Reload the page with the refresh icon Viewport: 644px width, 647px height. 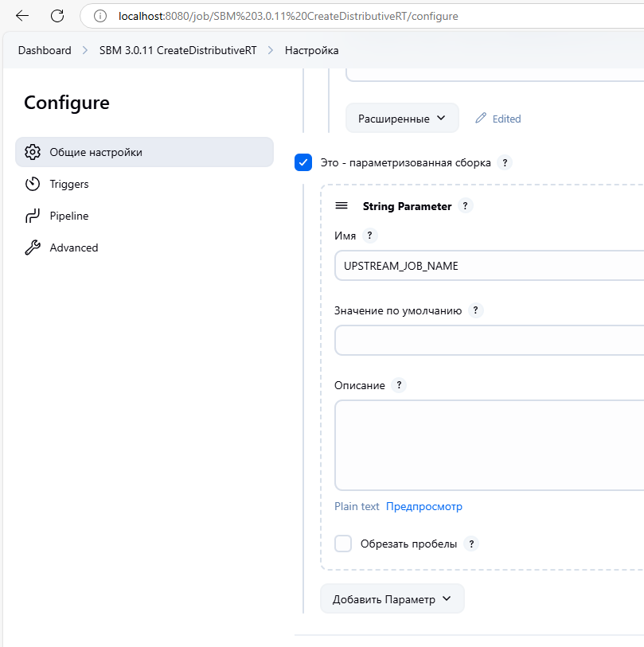coord(57,16)
